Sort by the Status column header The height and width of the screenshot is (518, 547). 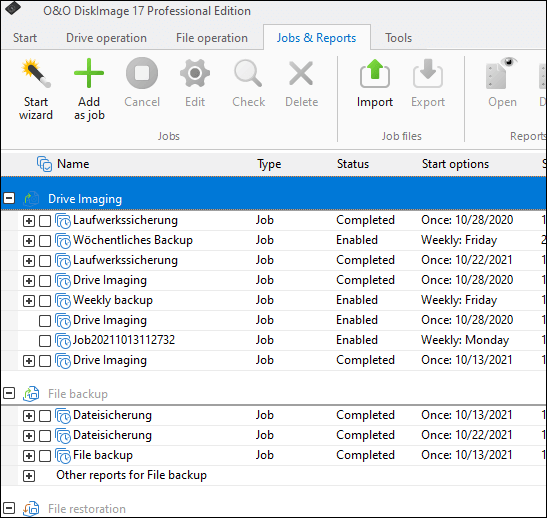[353, 164]
